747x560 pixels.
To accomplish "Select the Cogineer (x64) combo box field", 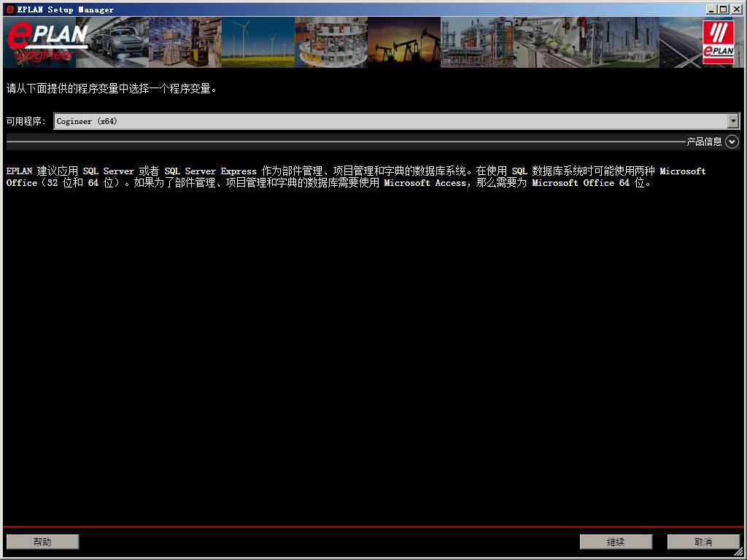I will click(396, 121).
